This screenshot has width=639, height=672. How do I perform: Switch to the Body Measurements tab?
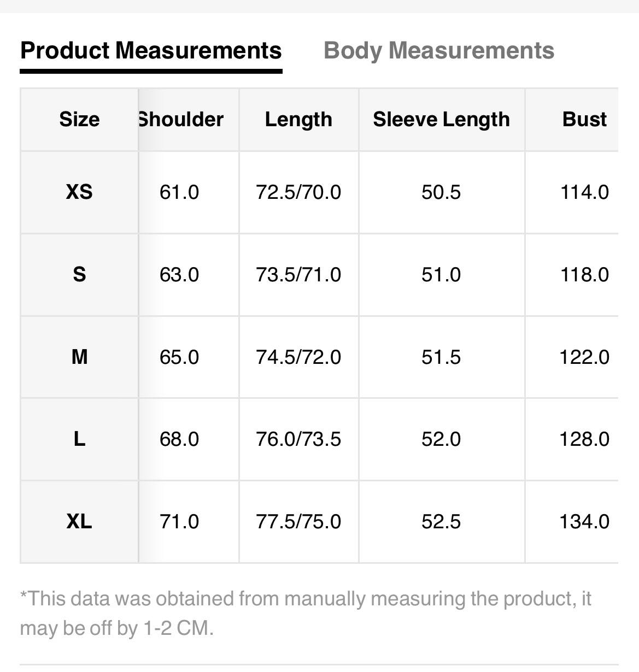pyautogui.click(x=438, y=51)
